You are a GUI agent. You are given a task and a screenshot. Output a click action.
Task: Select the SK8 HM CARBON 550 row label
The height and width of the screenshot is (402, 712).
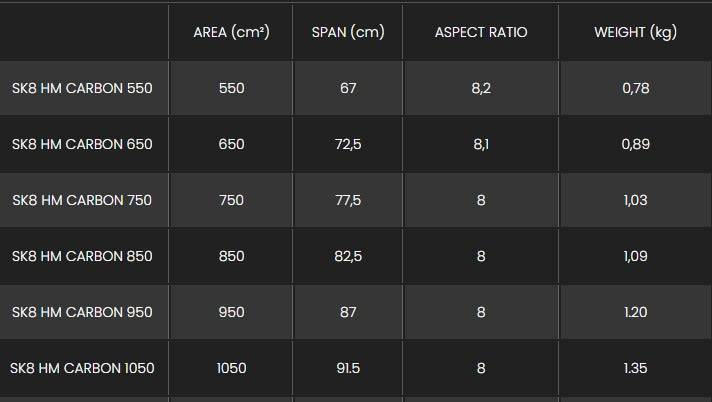(x=83, y=88)
